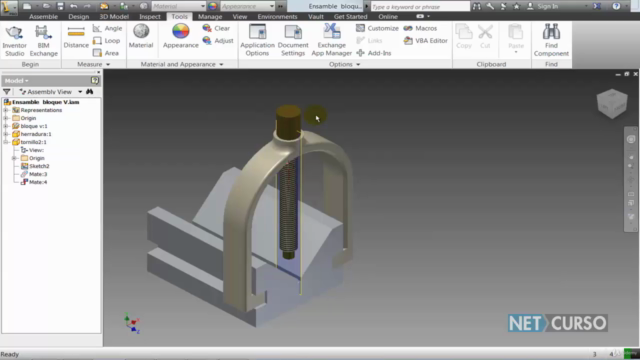Expand the Options panel dropdown

[358, 64]
